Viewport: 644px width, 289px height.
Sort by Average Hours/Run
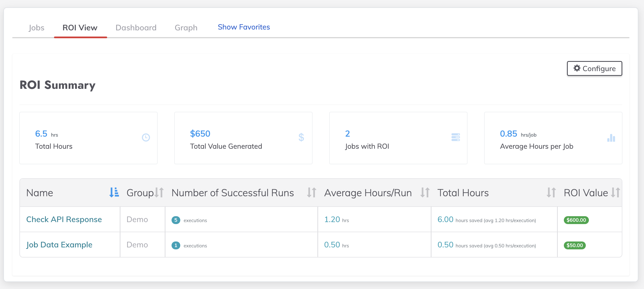[425, 193]
